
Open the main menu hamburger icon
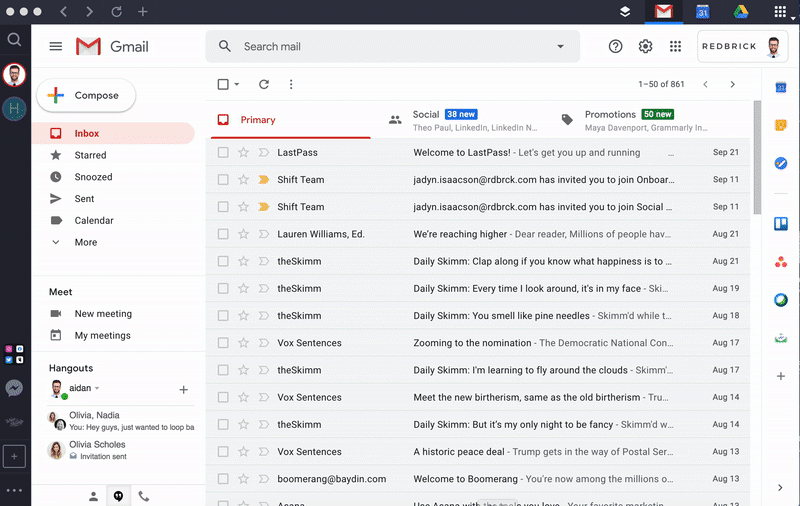pos(56,46)
